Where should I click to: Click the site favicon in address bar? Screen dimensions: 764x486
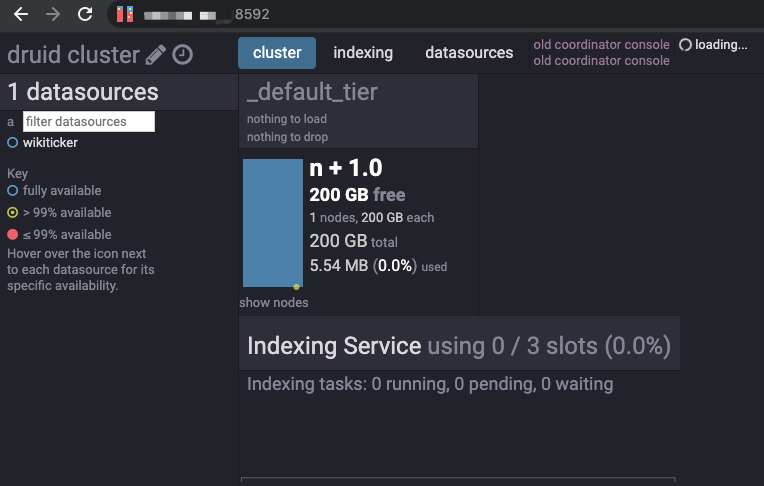(125, 14)
